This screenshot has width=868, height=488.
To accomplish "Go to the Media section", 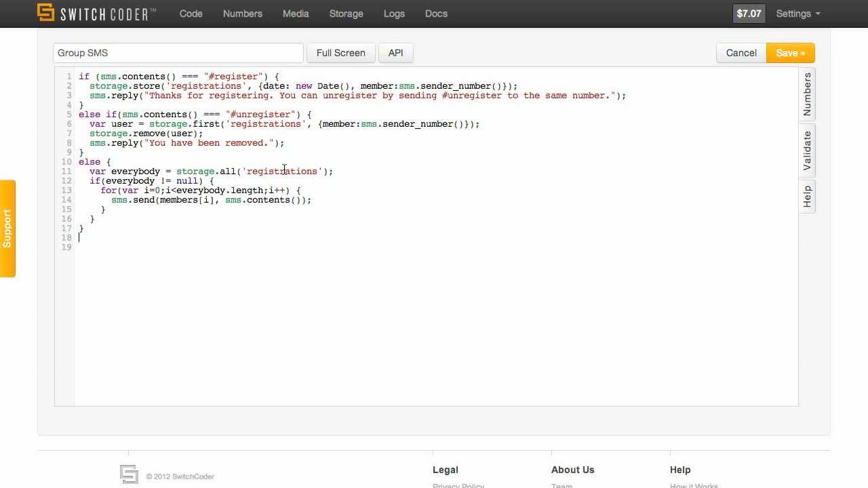I will click(x=296, y=14).
